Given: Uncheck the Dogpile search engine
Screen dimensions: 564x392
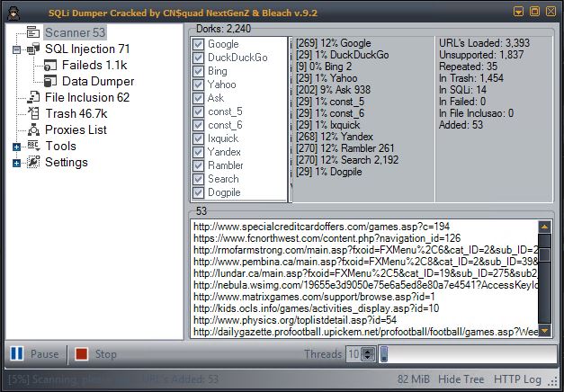Looking at the screenshot, I should (x=198, y=192).
